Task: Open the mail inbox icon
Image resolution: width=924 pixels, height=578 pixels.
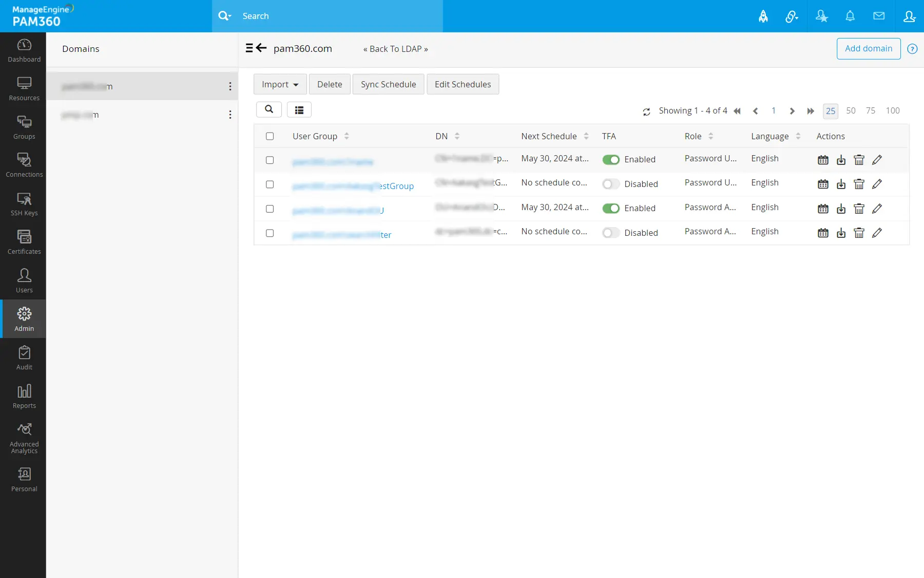Action: point(879,16)
